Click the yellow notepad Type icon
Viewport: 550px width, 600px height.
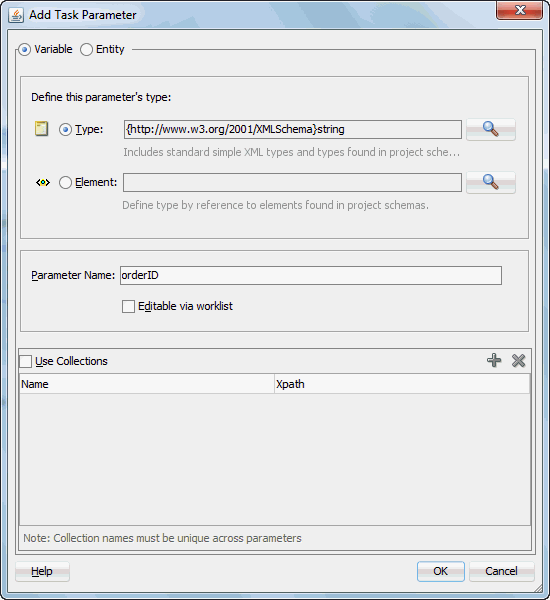pos(41,129)
